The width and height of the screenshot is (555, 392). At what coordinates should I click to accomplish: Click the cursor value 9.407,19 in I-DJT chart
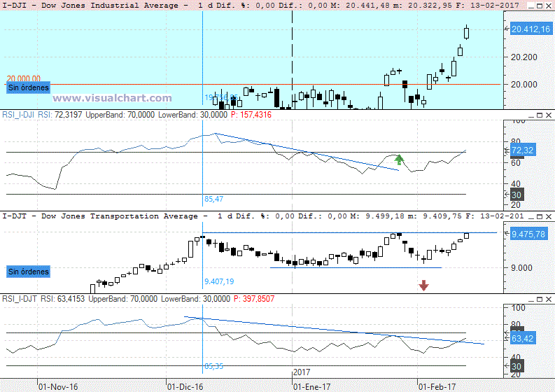[219, 281]
